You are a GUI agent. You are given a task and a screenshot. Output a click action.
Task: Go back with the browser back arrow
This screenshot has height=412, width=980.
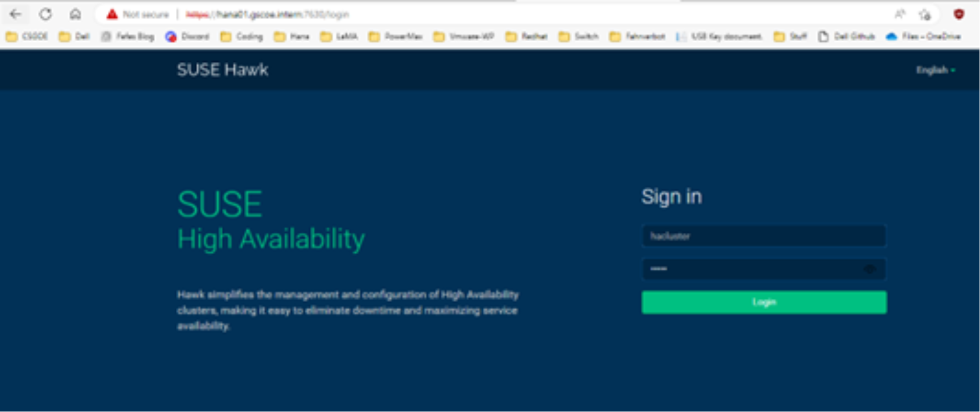click(16, 14)
